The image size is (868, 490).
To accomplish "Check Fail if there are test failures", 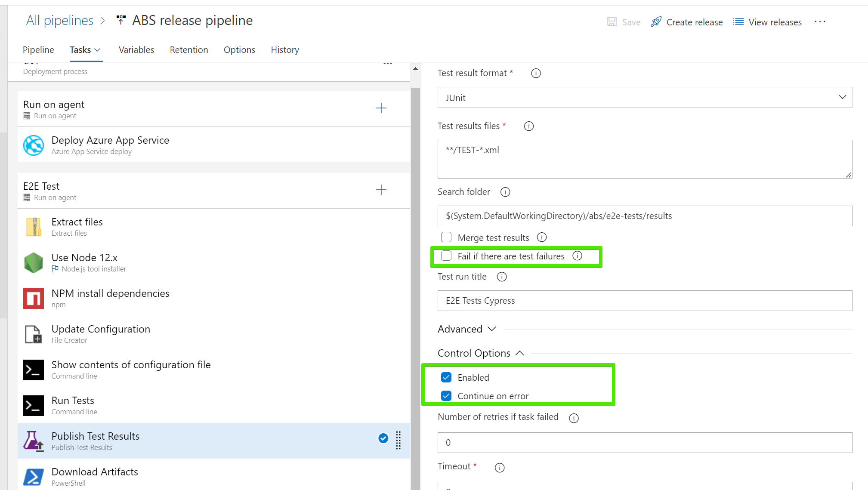I will click(x=446, y=256).
